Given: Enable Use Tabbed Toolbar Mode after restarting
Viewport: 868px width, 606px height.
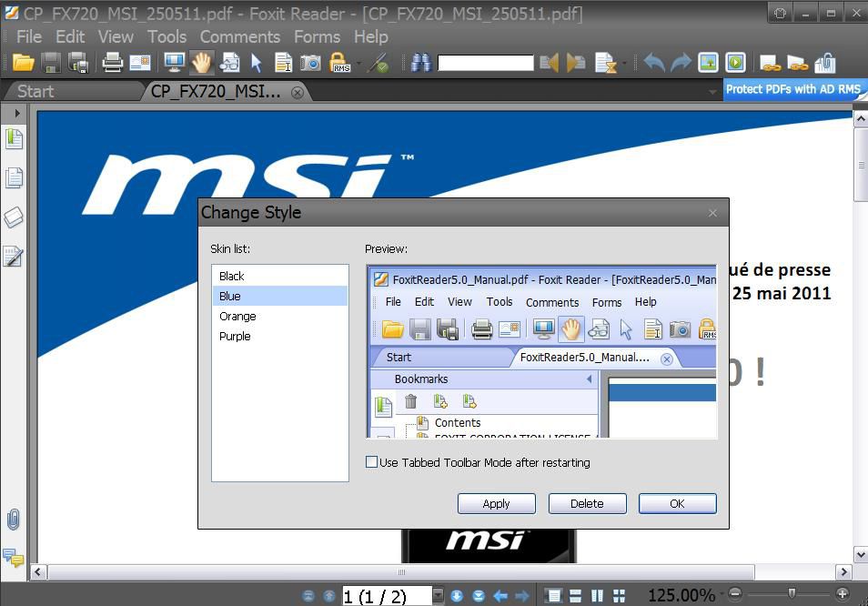Looking at the screenshot, I should click(371, 462).
